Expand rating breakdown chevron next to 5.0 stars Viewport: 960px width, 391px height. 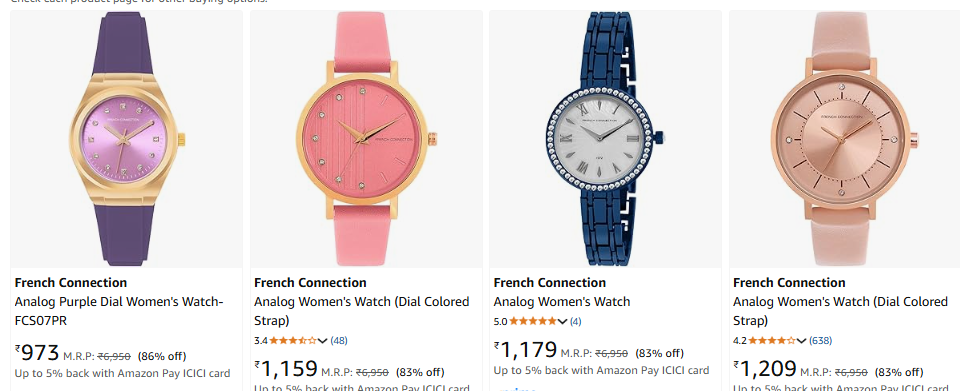[562, 321]
